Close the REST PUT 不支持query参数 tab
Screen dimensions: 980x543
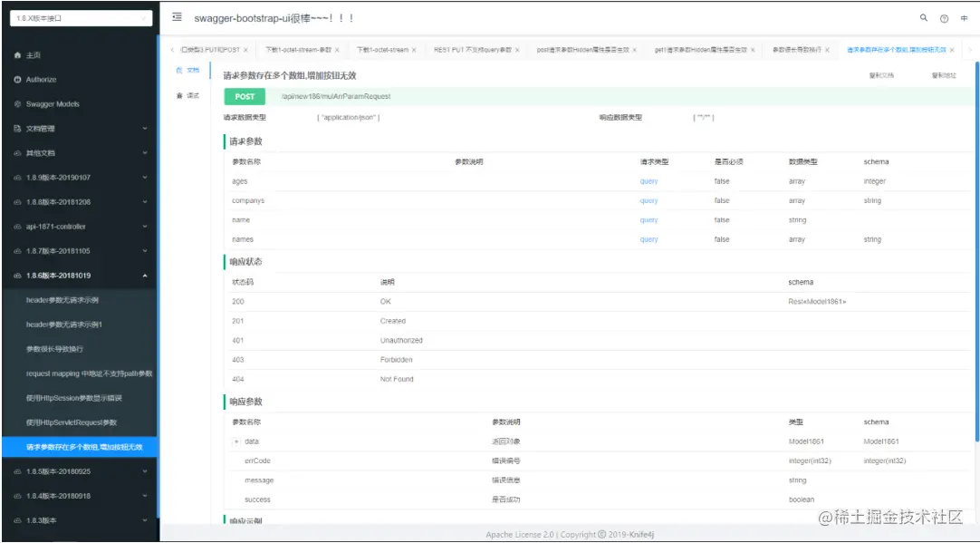point(517,50)
